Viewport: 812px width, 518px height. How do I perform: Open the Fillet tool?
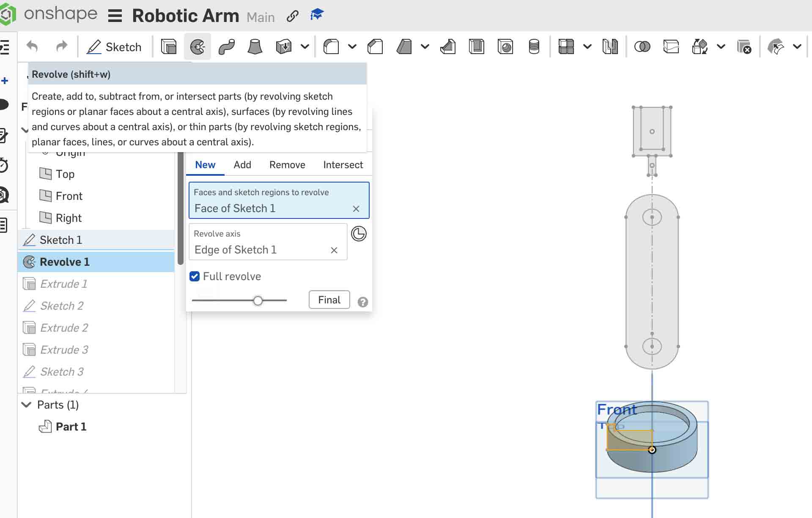pyautogui.click(x=331, y=46)
